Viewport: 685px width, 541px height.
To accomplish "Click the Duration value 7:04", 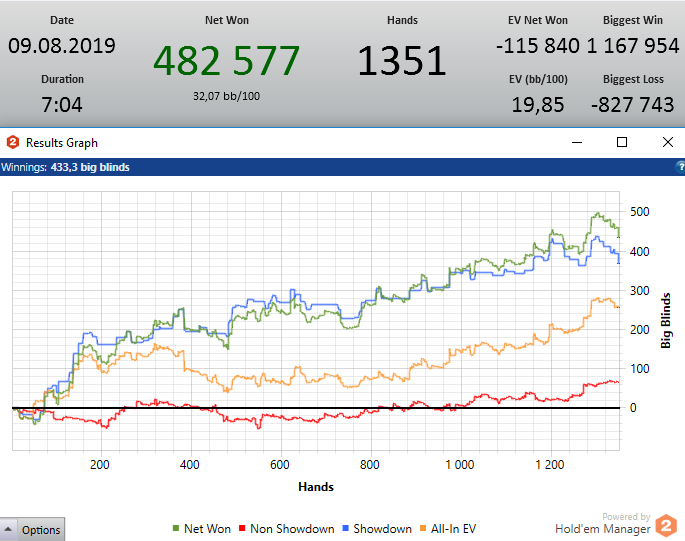I will (x=62, y=104).
